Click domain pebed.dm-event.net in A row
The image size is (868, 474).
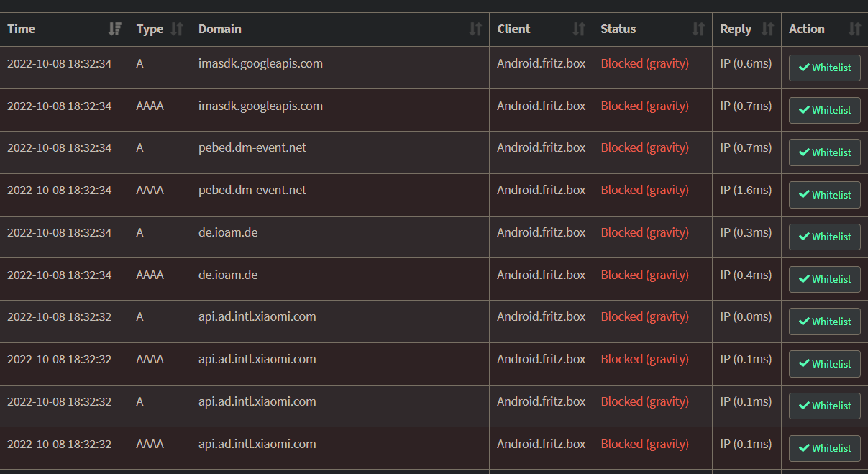(252, 148)
